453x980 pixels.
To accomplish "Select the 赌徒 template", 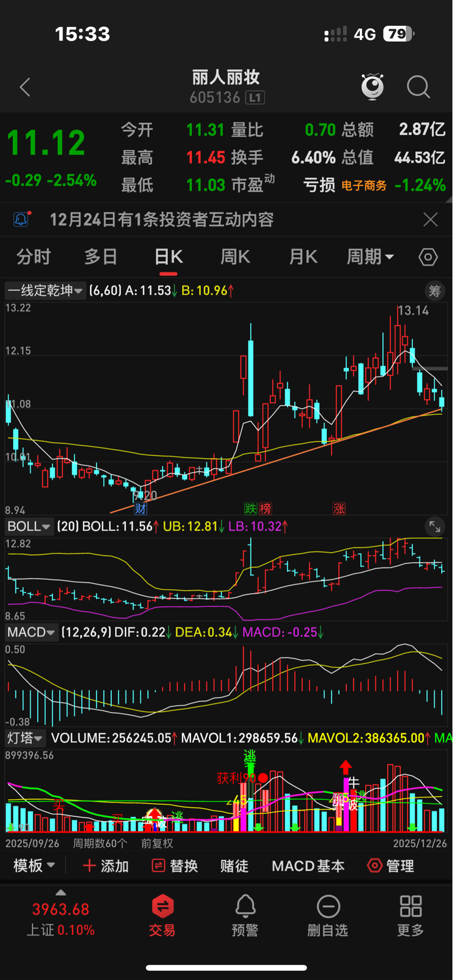I will pos(234,866).
